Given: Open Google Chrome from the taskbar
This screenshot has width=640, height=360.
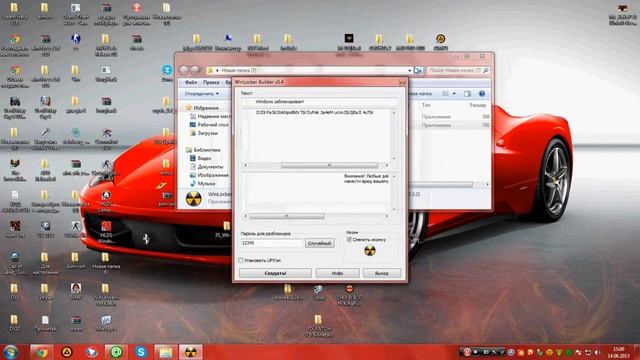Looking at the screenshot, I should pyautogui.click(x=42, y=352).
